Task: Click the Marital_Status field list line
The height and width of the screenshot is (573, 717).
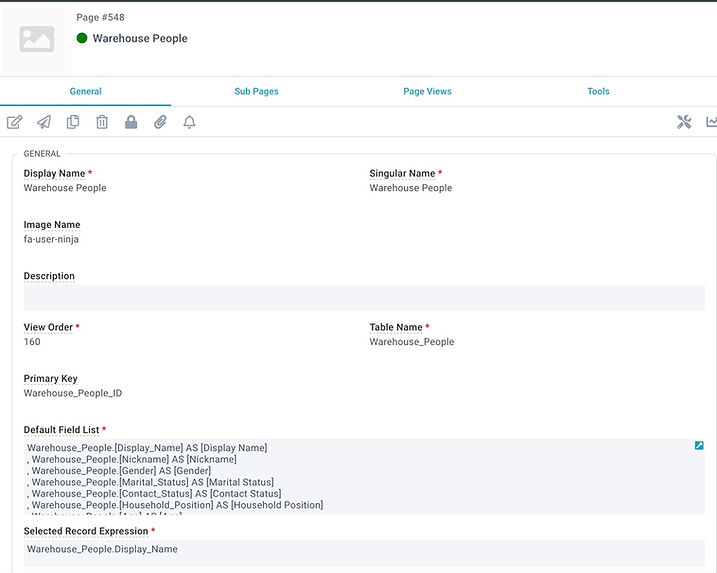Action: (x=150, y=482)
